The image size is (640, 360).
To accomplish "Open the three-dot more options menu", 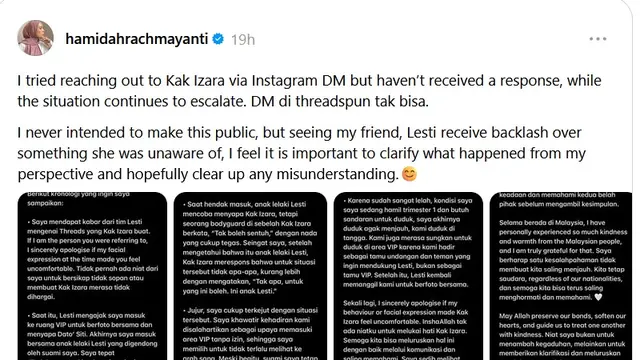I will (x=598, y=39).
